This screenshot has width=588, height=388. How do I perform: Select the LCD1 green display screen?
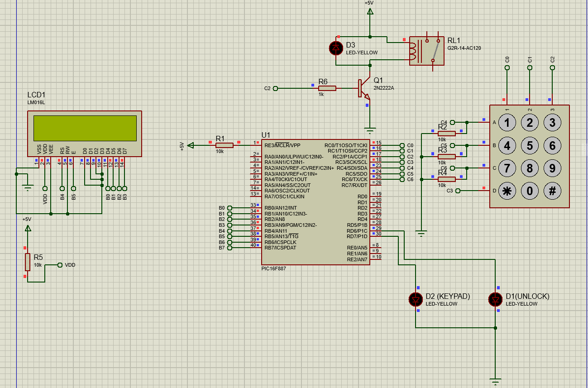pos(85,128)
